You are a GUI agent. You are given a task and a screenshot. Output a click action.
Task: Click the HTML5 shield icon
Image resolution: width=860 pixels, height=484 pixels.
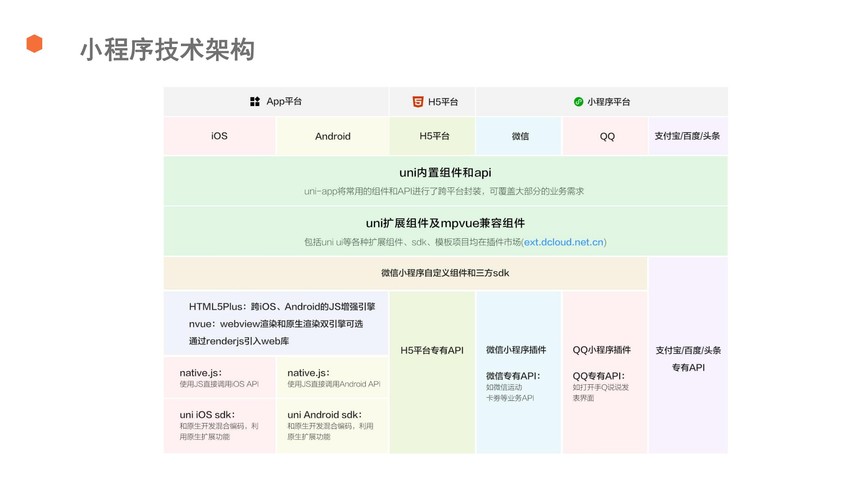click(418, 102)
